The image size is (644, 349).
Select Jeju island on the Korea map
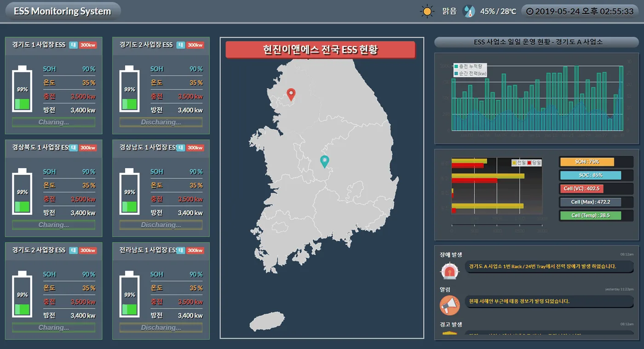[268, 320]
